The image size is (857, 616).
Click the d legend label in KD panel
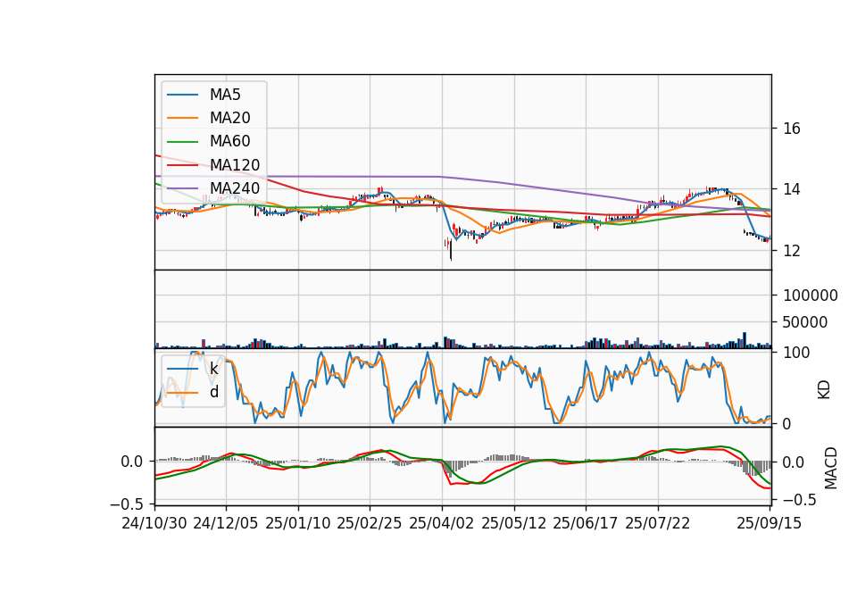pos(214,392)
